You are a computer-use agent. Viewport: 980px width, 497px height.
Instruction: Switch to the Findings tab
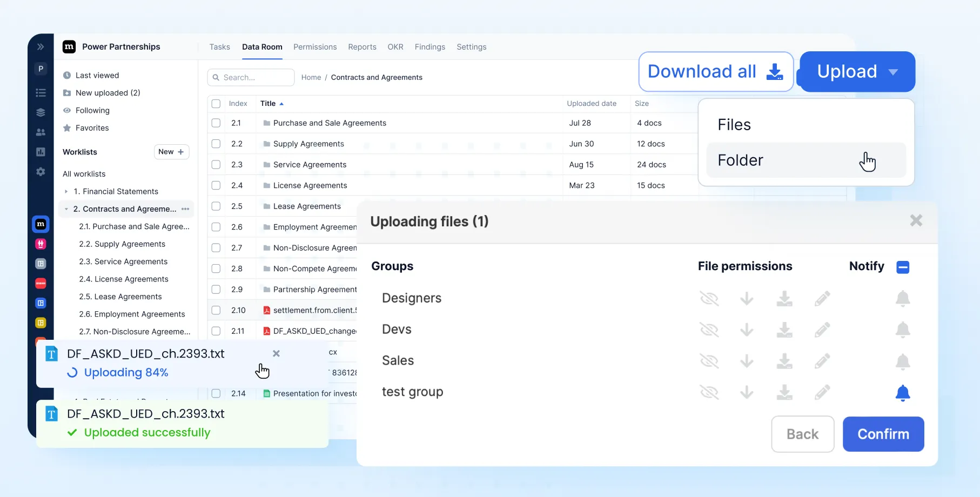point(430,47)
